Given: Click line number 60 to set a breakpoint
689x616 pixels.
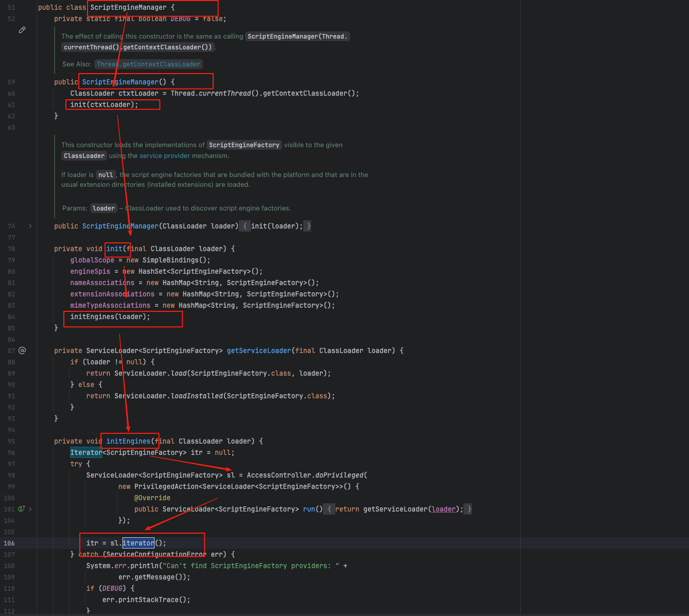Looking at the screenshot, I should pyautogui.click(x=11, y=93).
